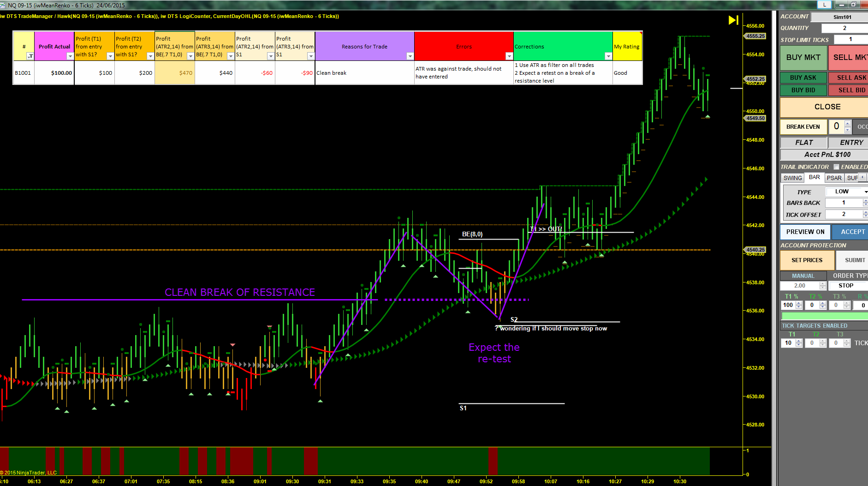
Task: Increase the T1 % value
Action: [x=799, y=303]
